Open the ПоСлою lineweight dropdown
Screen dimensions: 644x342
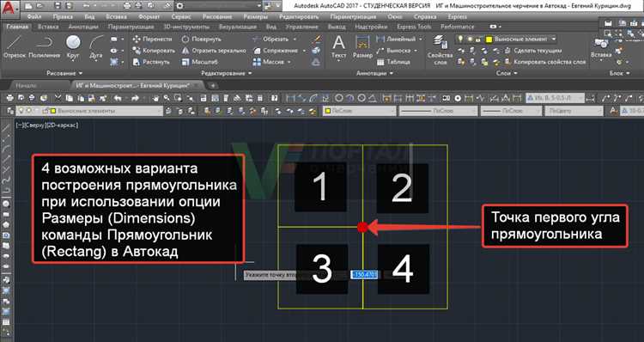click(x=511, y=111)
